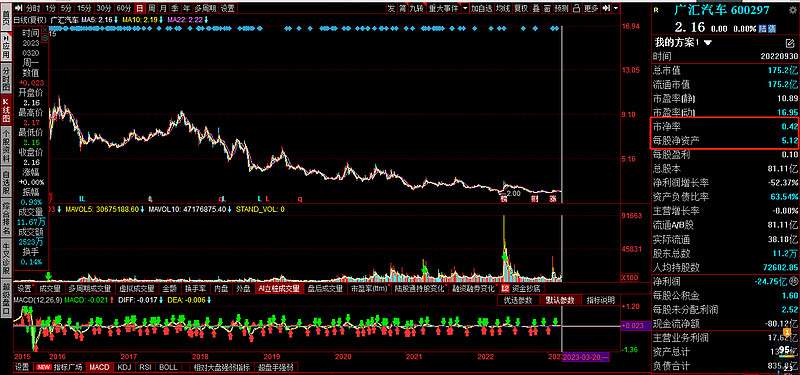Click the 九转 indicator button
The width and height of the screenshot is (800, 375).
(x=417, y=8)
